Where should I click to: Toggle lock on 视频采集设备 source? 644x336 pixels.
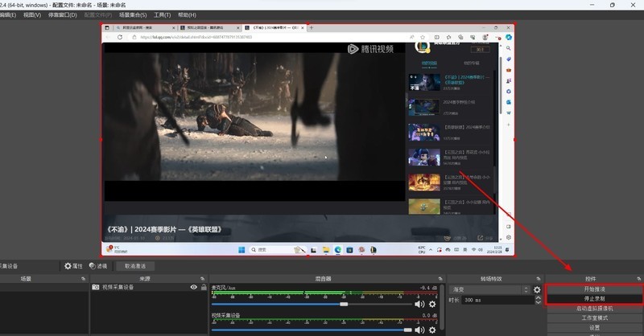tap(204, 287)
